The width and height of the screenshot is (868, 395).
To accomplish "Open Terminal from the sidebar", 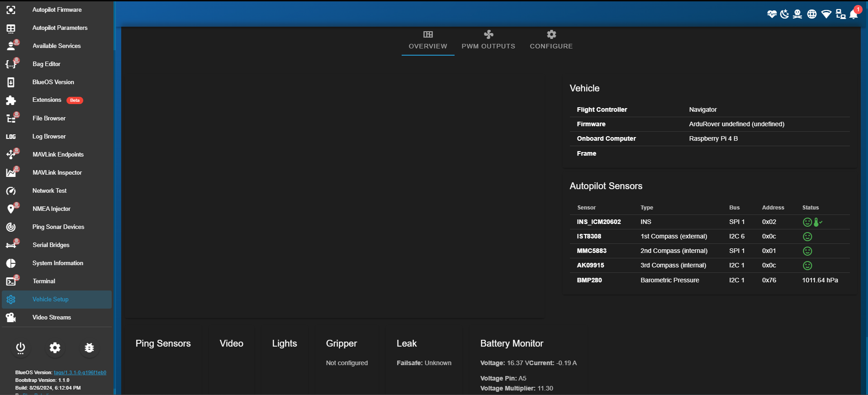I will tap(57, 281).
